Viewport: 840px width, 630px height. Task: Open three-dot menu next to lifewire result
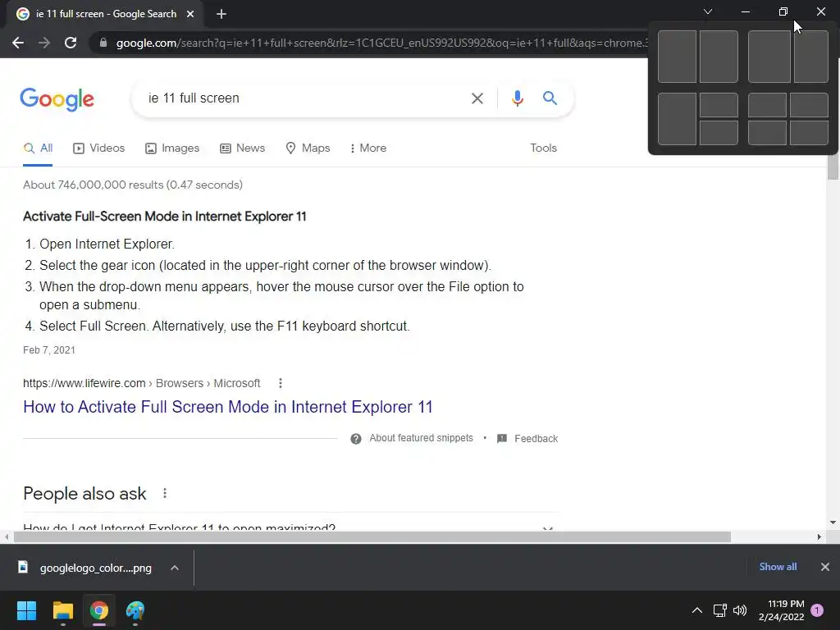[281, 383]
